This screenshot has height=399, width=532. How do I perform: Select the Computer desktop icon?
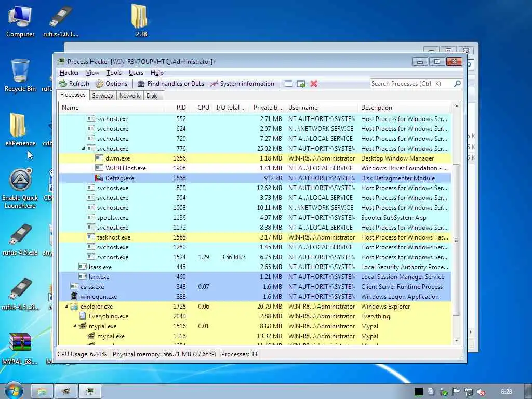pos(20,21)
